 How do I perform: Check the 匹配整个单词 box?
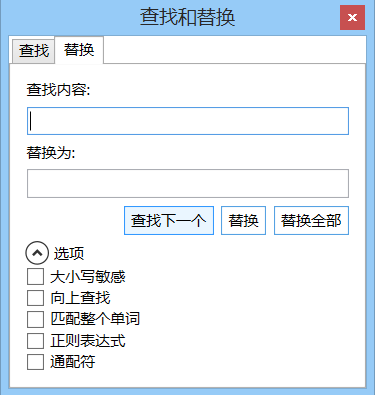coord(35,319)
